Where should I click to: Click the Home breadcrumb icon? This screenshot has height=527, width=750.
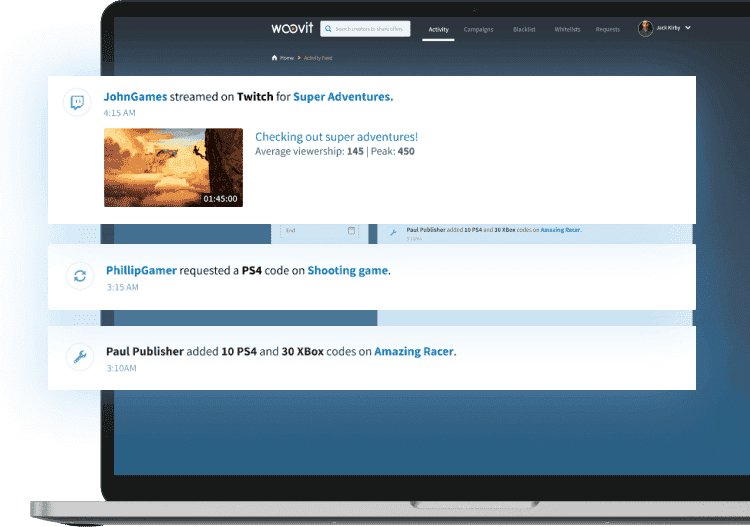[274, 58]
